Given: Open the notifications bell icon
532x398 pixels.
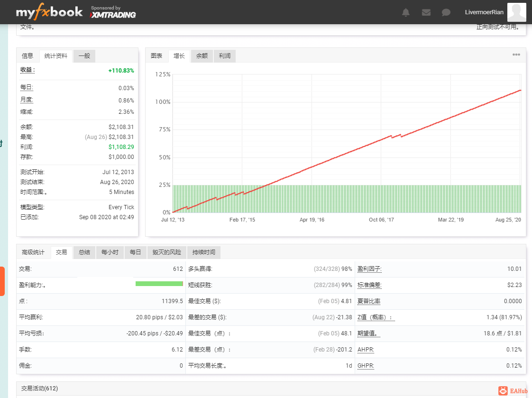Looking at the screenshot, I should [405, 12].
